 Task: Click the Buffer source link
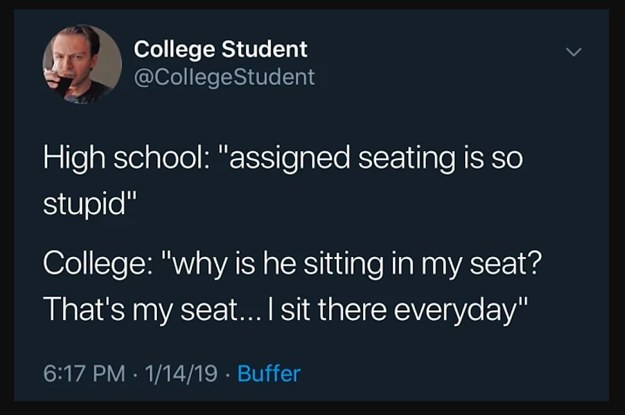point(268,375)
